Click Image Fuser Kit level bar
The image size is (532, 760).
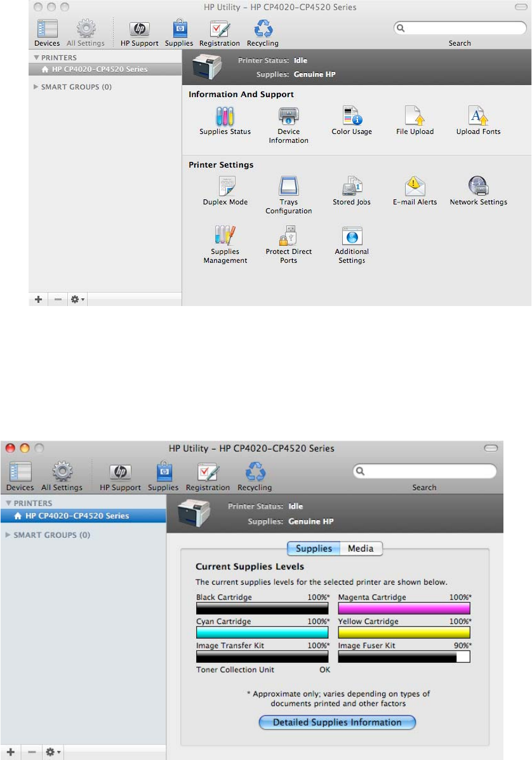pyautogui.click(x=404, y=657)
